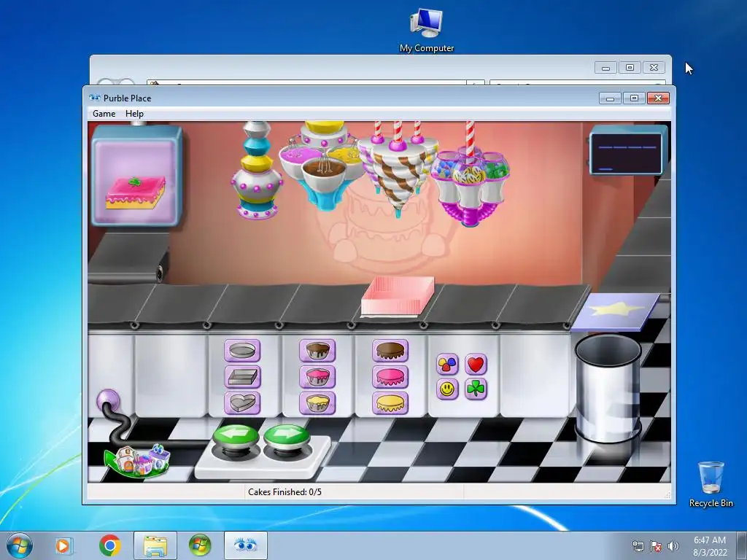The width and height of the screenshot is (747, 560).
Task: Add the red heart decoration
Action: pyautogui.click(x=476, y=365)
